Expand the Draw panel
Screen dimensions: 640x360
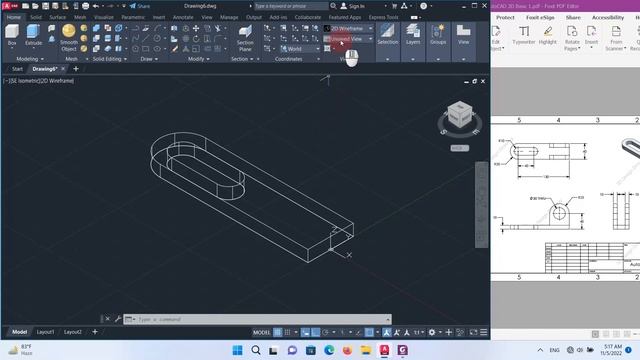(149, 59)
